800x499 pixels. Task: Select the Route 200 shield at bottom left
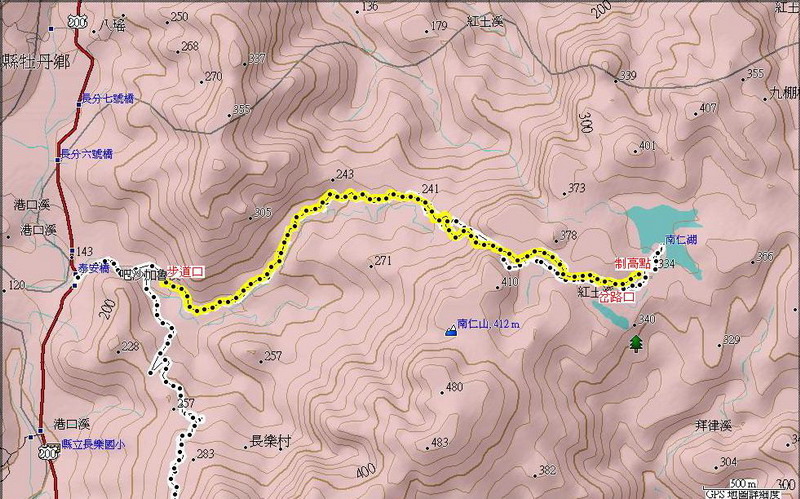pos(49,451)
